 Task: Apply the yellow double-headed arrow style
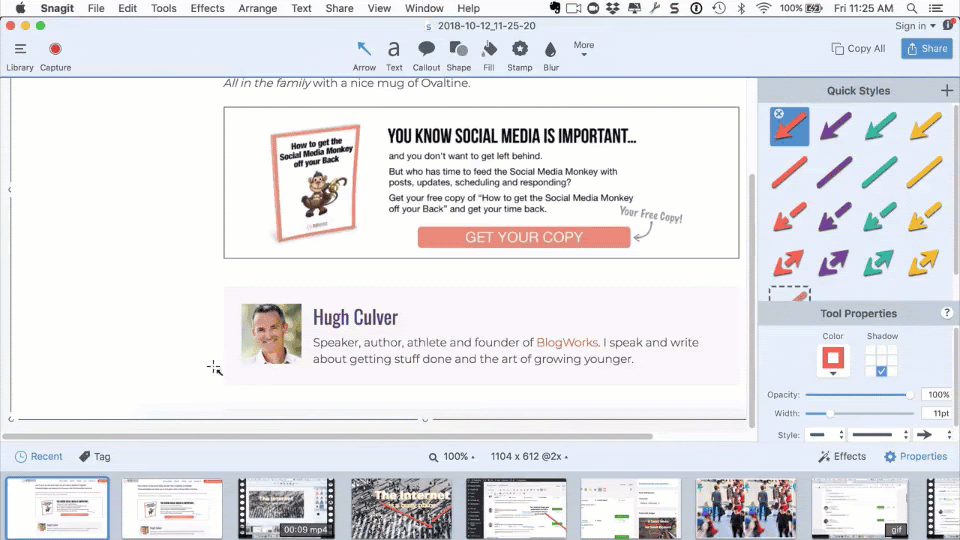coord(924,263)
